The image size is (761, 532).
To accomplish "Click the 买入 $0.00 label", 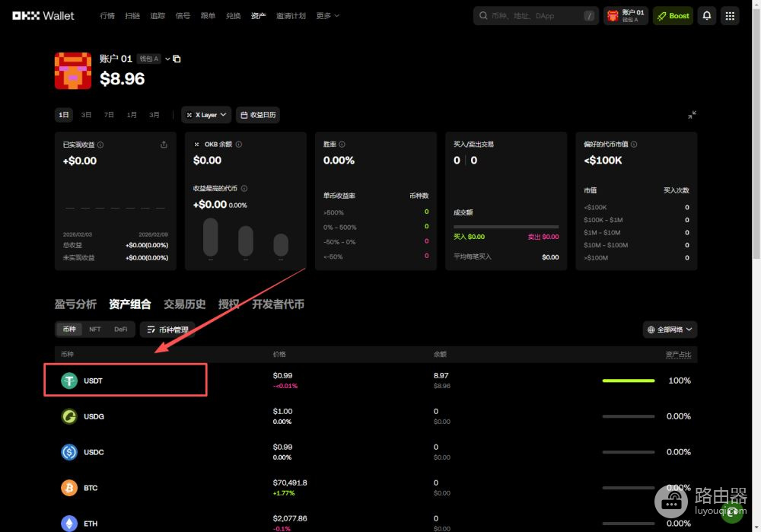I will pyautogui.click(x=469, y=237).
